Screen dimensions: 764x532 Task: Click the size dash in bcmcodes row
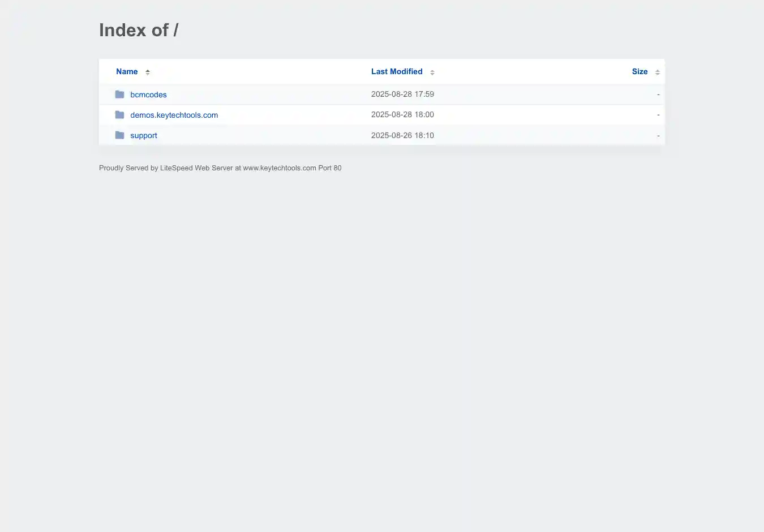(x=658, y=94)
